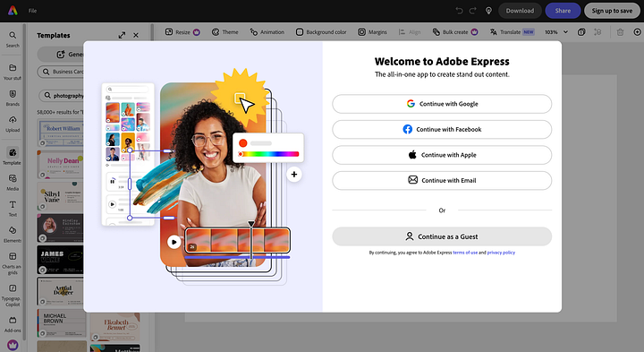Open Your stuff folder

(x=13, y=72)
